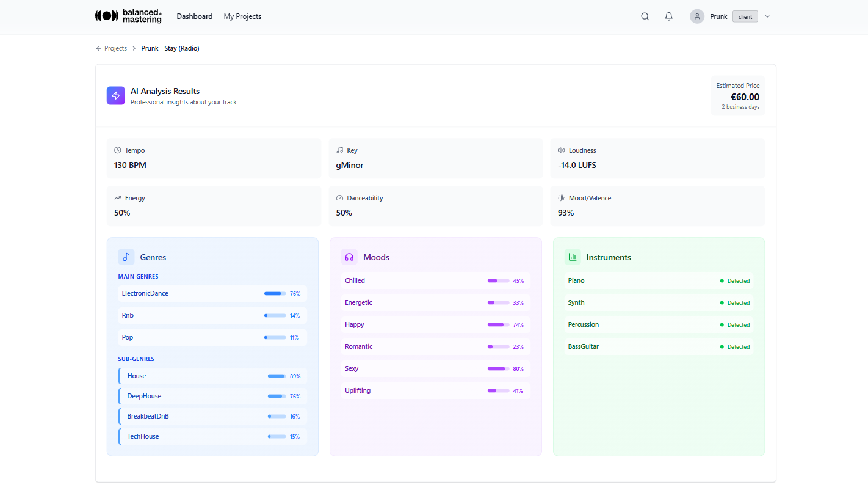Click the Sexy mood progress bar
This screenshot has width=868, height=490.
(x=497, y=368)
